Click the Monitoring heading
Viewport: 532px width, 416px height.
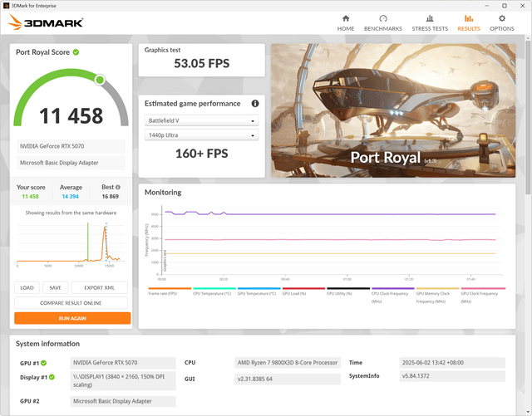click(x=163, y=193)
